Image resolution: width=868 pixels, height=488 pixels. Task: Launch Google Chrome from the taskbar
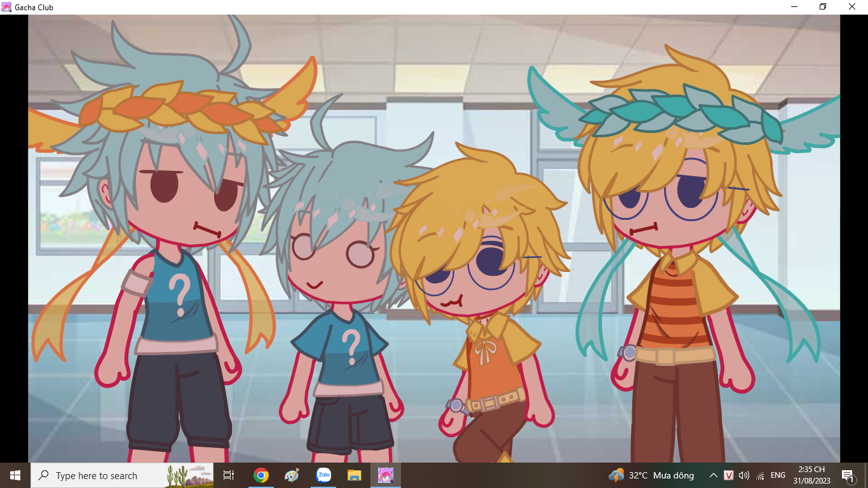[261, 475]
